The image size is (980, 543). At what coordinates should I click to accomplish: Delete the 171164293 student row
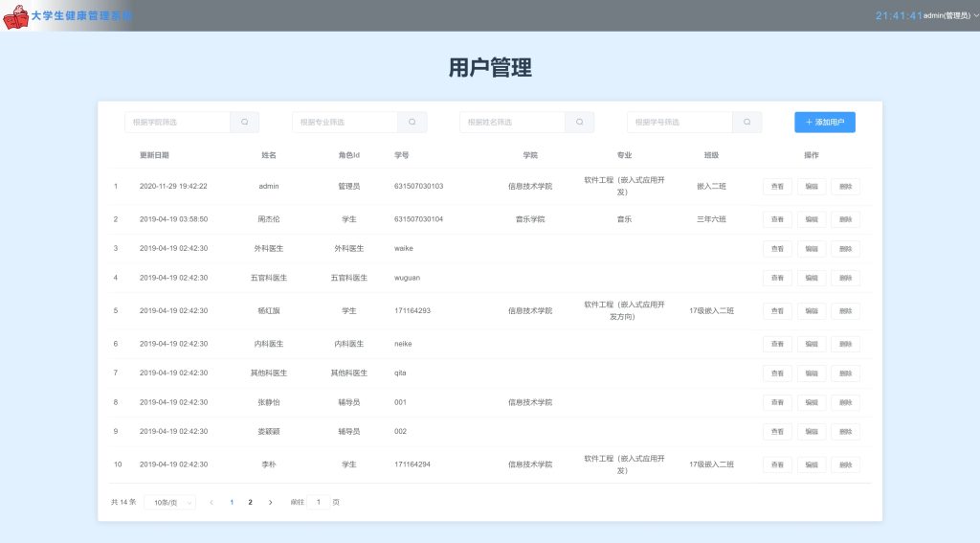[846, 311]
